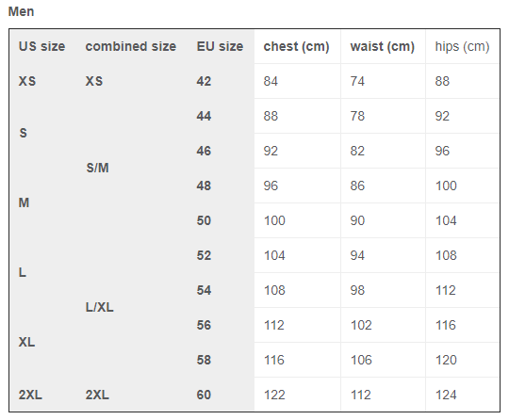
Task: Select the EU size 42 cell
Action: (x=204, y=81)
